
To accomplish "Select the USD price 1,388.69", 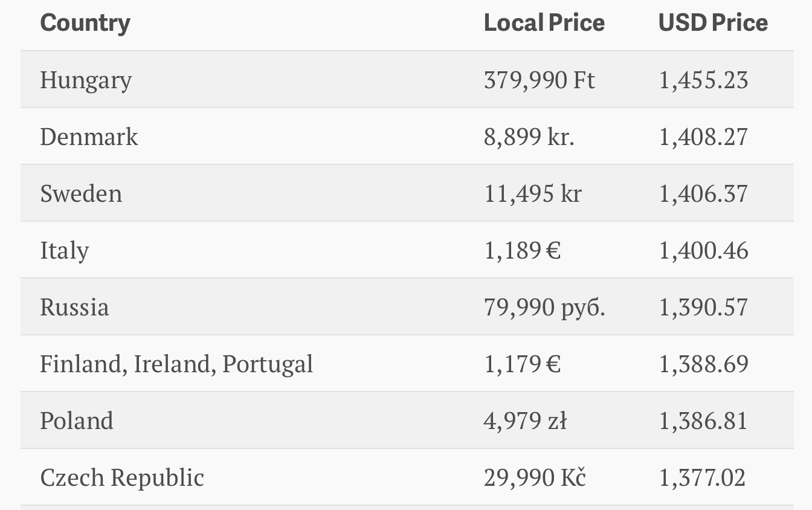I will [x=703, y=364].
